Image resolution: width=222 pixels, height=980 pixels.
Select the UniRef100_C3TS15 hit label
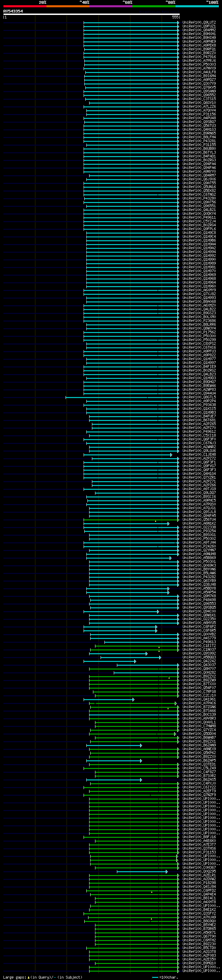pyautogui.click(x=199, y=99)
